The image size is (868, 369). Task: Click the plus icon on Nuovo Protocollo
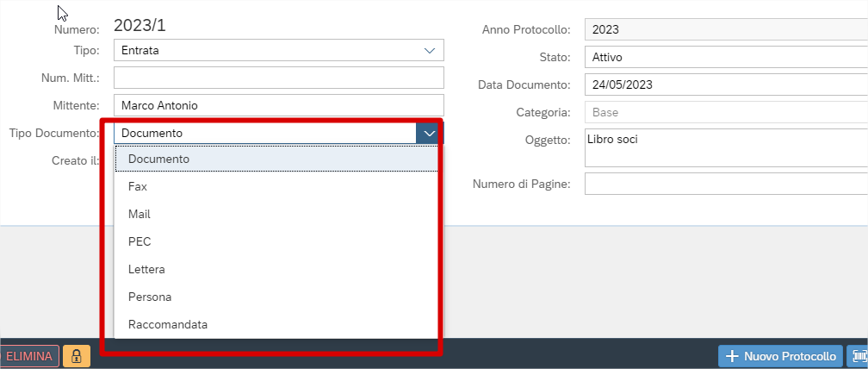tap(732, 356)
